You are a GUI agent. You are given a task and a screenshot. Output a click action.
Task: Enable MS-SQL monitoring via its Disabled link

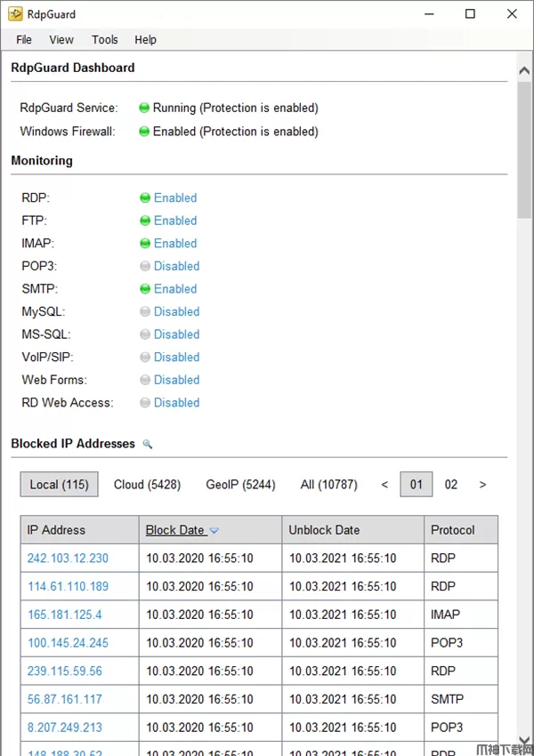(176, 334)
